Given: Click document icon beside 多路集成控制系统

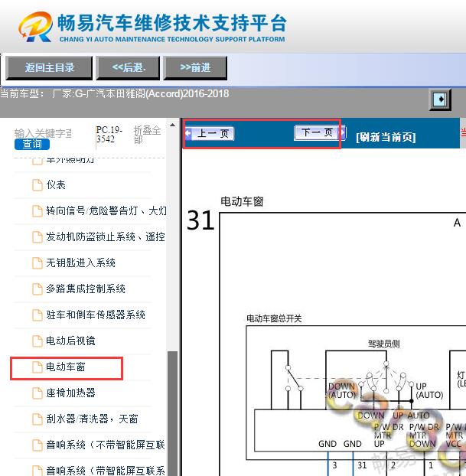Looking at the screenshot, I should [37, 289].
